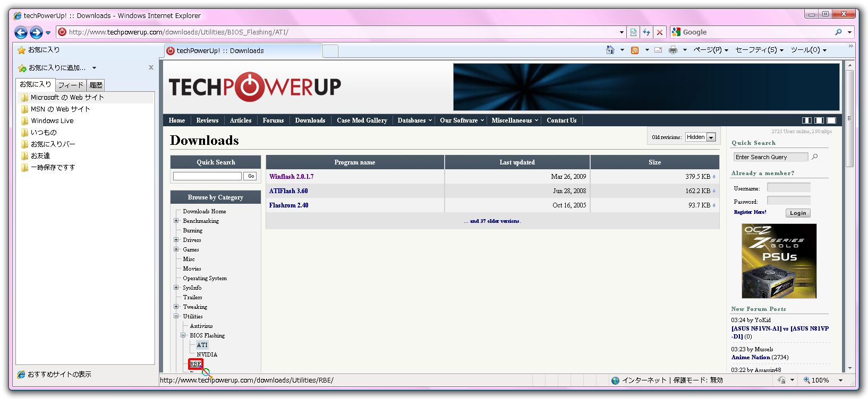Select the widest page layout icon

(831, 120)
